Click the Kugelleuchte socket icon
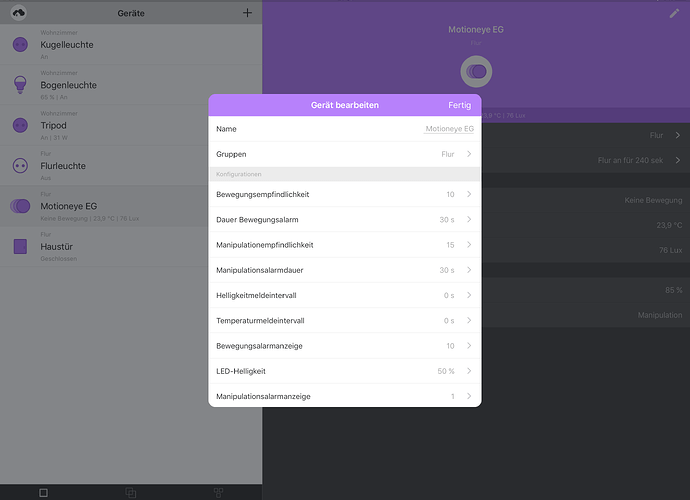Image resolution: width=690 pixels, height=500 pixels. tap(20, 45)
